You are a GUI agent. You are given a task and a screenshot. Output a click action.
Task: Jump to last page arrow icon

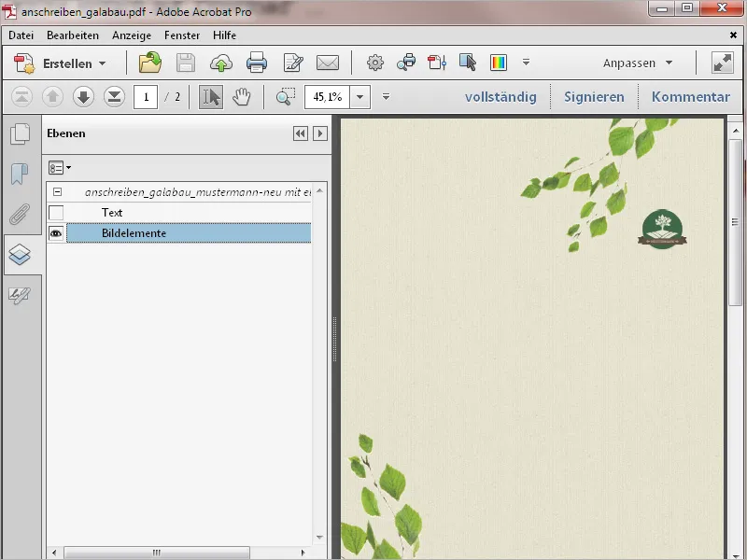click(114, 97)
